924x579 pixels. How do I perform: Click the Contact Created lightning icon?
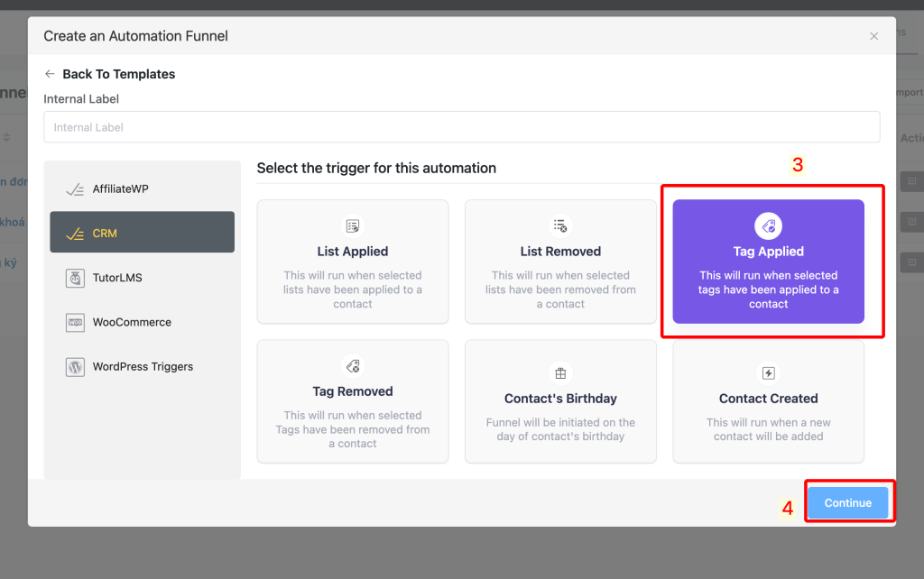[768, 373]
